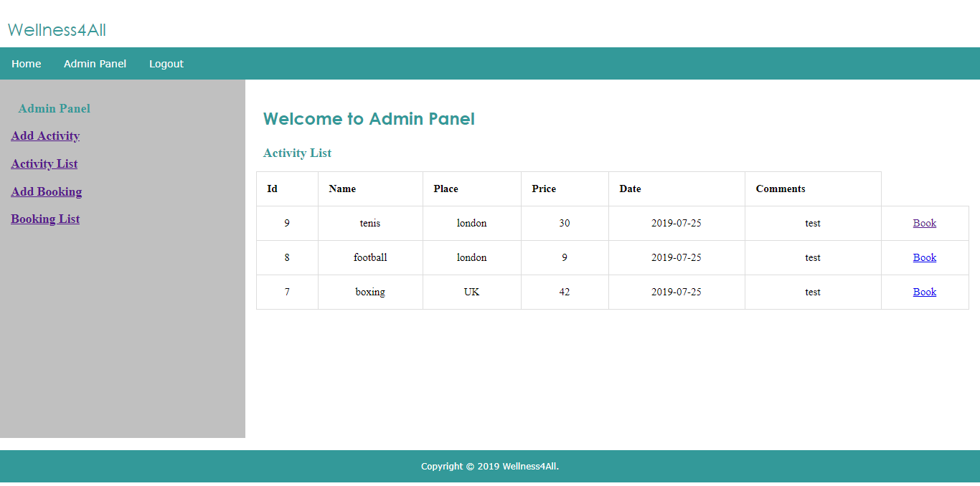Select the name cell boxing
The height and width of the screenshot is (486, 980).
[x=370, y=292]
